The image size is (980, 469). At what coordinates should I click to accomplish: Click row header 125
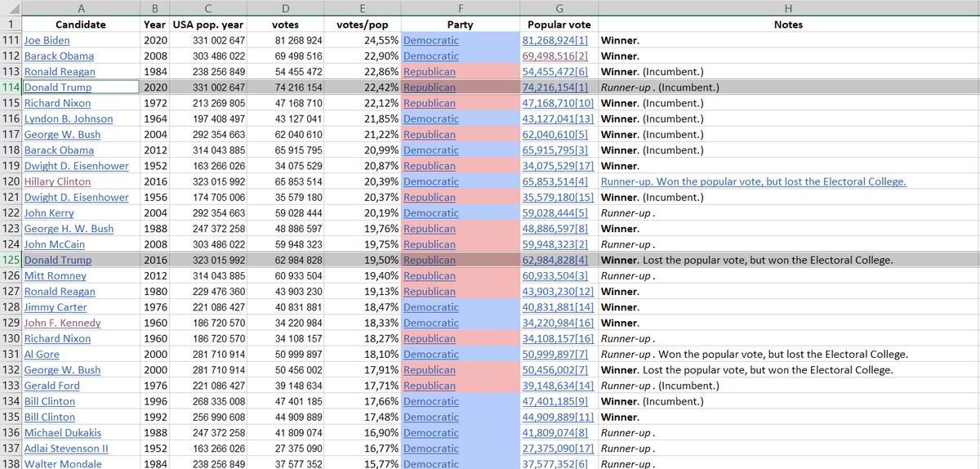[11, 260]
